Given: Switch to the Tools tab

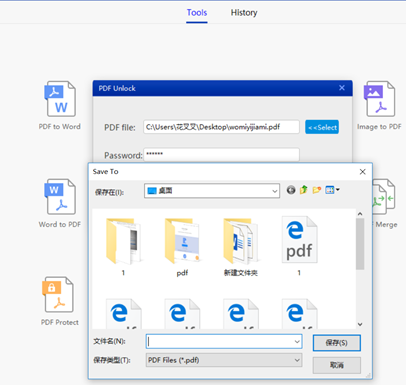Looking at the screenshot, I should click(x=197, y=13).
